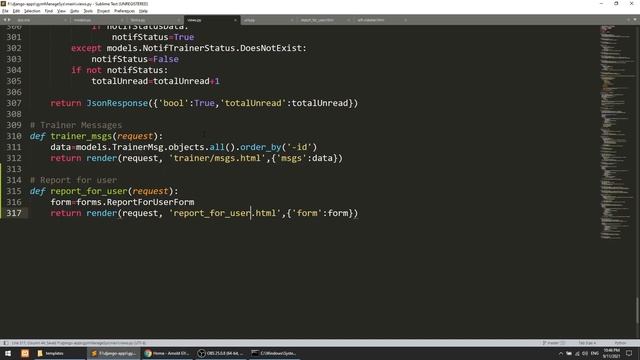Close the report_for_user.html tab
The width and height of the screenshot is (640, 360).
pyautogui.click(x=348, y=20)
